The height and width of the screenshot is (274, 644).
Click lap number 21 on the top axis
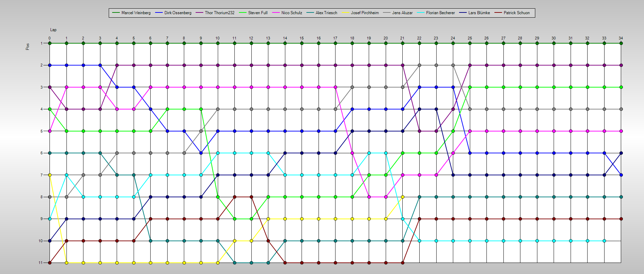[402, 38]
